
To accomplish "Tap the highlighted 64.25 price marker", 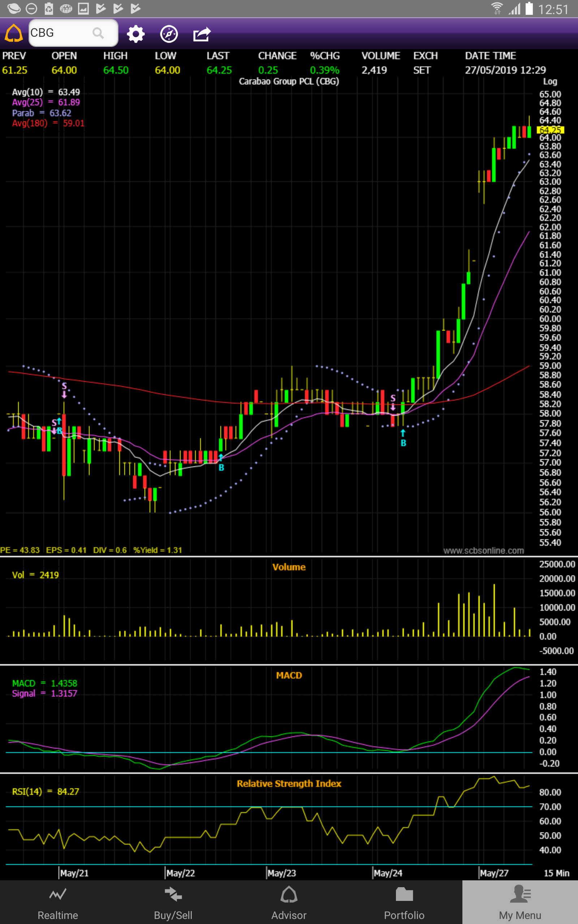I will [x=551, y=130].
